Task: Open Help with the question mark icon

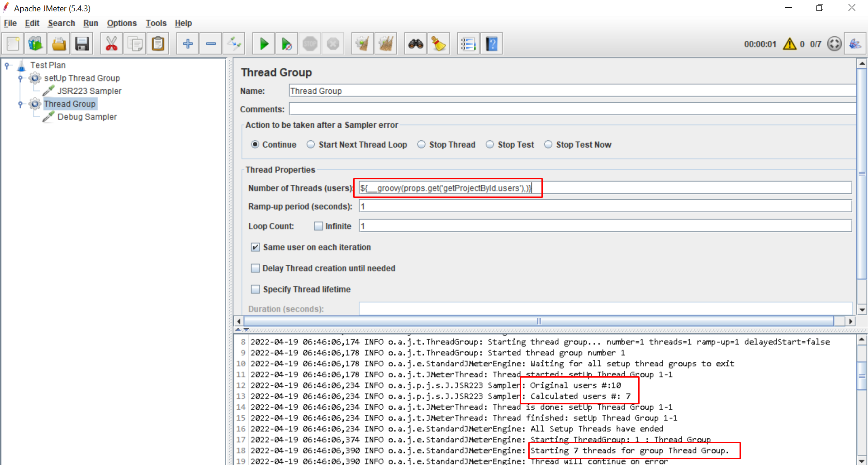Action: pyautogui.click(x=492, y=44)
